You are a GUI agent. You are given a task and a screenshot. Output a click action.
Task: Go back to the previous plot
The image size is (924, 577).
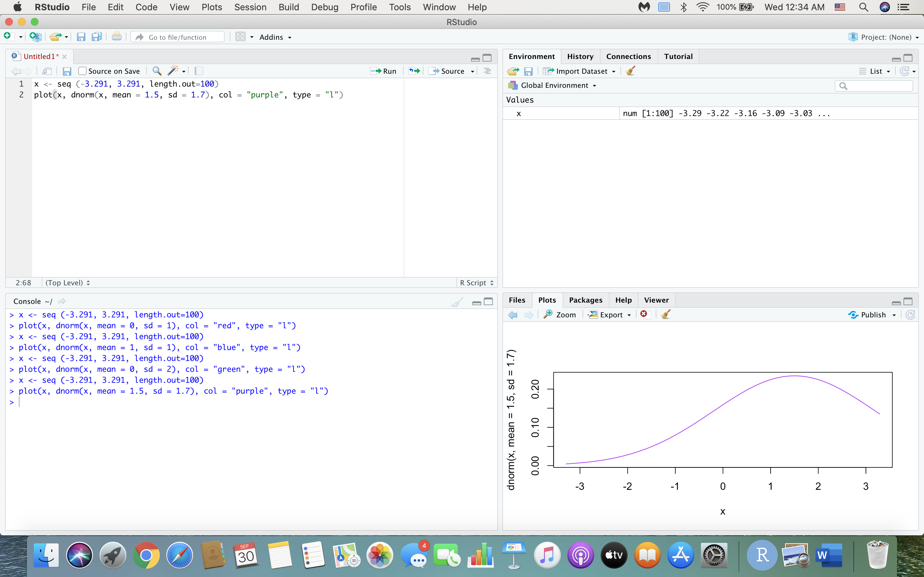click(x=512, y=314)
